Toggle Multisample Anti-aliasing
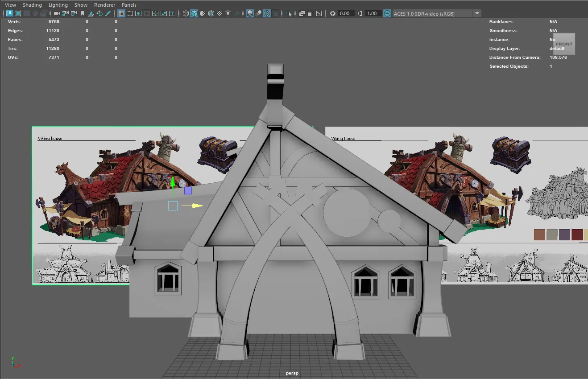This screenshot has height=379, width=588. [266, 13]
